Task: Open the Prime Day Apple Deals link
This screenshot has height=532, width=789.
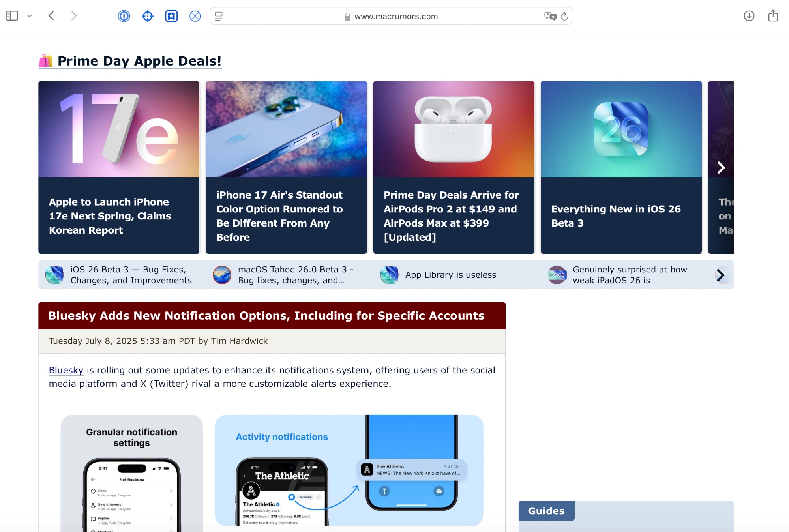Action: pos(139,61)
